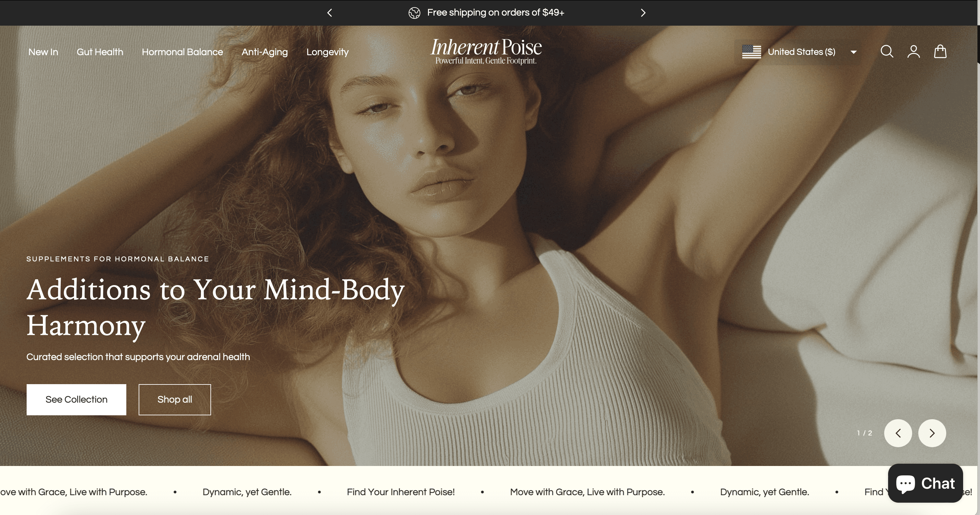Click the Shop all button
The image size is (980, 515).
[175, 399]
